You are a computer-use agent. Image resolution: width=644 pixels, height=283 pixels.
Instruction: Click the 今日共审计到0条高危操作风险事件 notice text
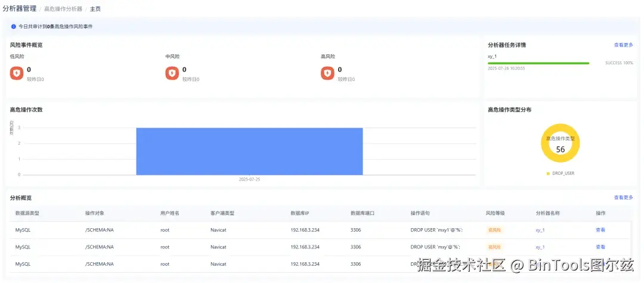(x=55, y=26)
